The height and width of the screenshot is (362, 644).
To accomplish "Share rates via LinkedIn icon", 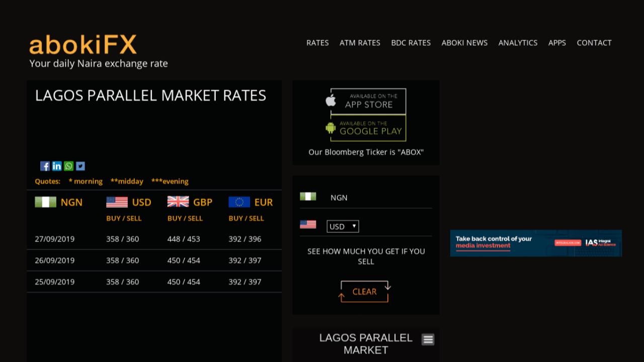I will [57, 166].
